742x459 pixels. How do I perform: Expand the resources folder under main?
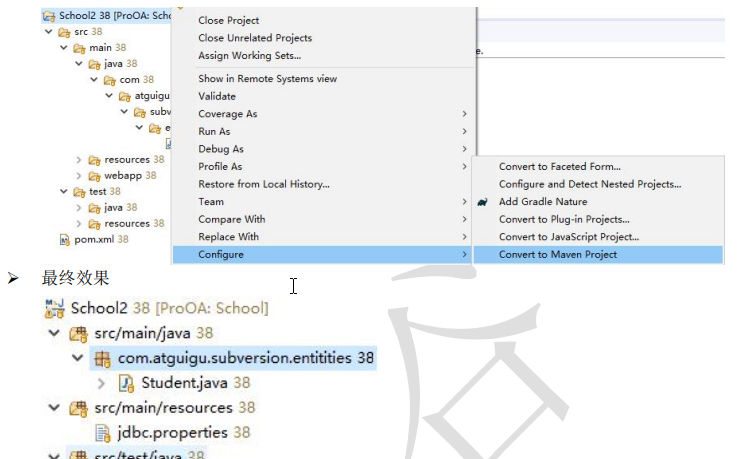pos(79,160)
